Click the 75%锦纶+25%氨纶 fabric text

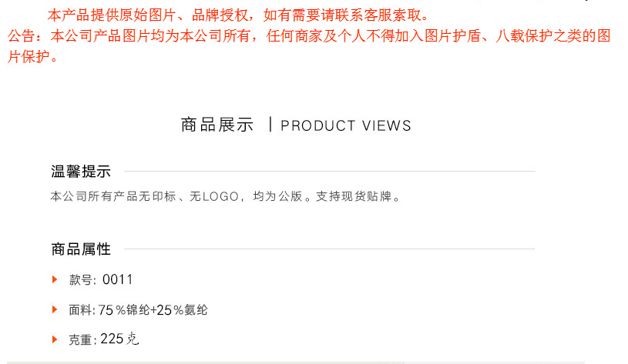(x=153, y=310)
